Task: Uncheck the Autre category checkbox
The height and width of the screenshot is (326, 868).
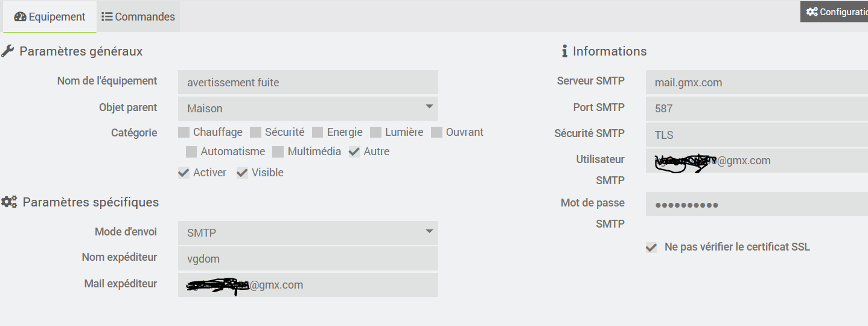Action: (354, 152)
